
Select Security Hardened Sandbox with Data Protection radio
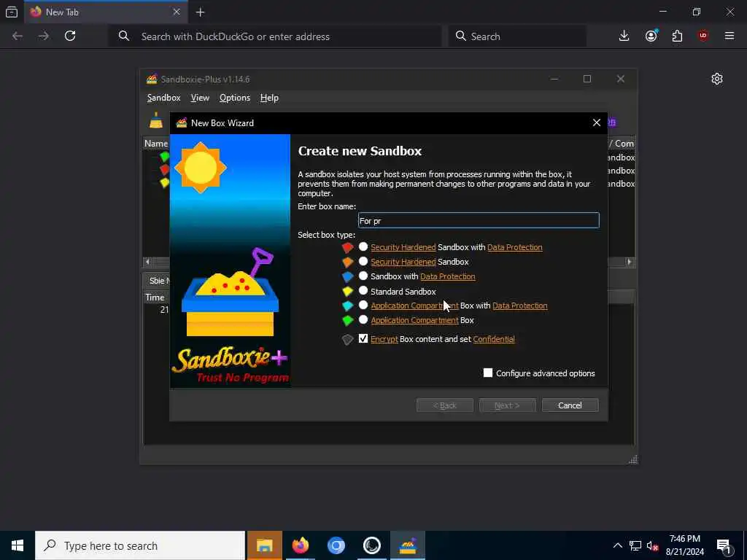[x=363, y=246]
